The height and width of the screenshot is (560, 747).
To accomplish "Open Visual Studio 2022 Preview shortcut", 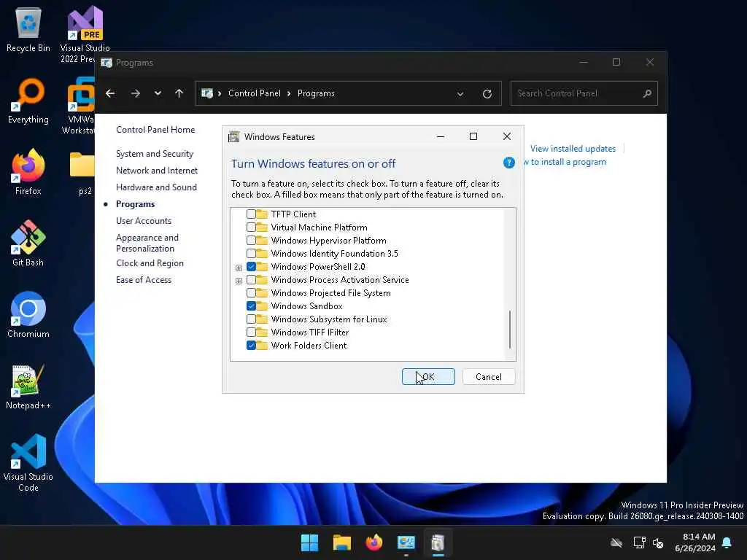I will [85, 35].
